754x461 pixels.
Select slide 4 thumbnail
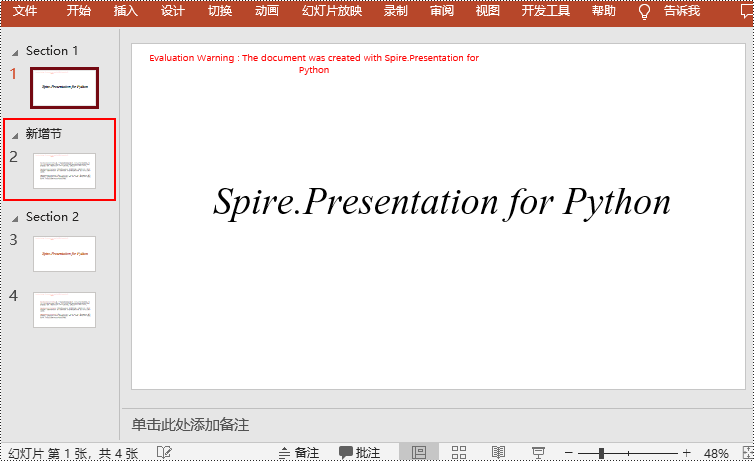coord(64,310)
